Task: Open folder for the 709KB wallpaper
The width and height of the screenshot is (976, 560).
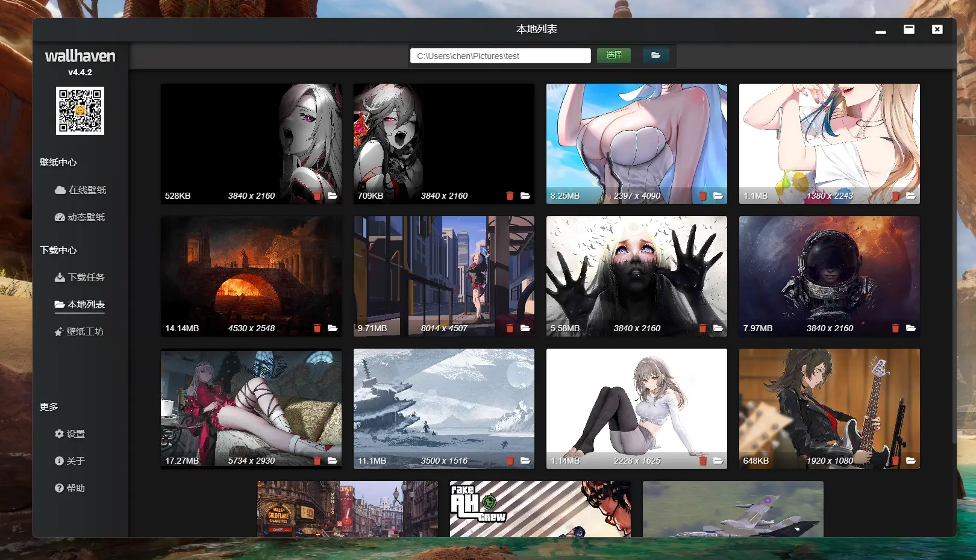Action: pyautogui.click(x=525, y=196)
